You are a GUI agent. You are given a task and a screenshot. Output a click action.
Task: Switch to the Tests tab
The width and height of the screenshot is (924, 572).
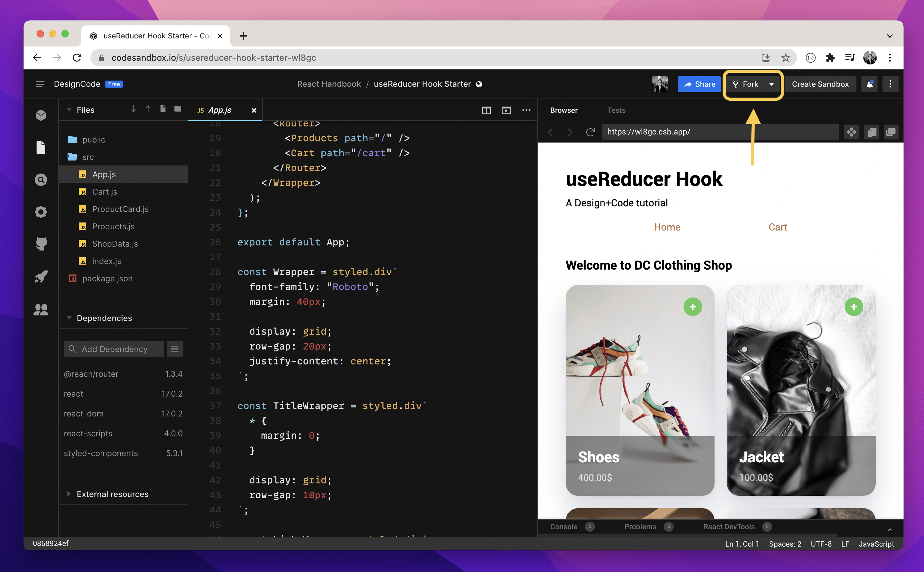click(616, 110)
